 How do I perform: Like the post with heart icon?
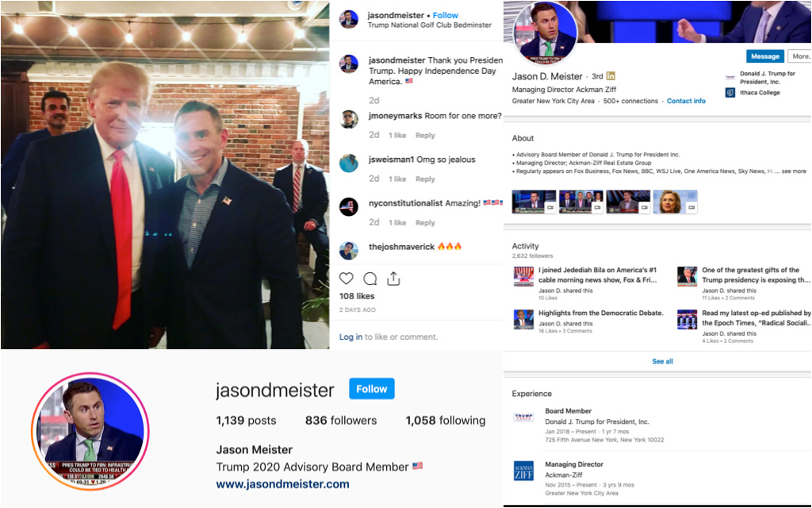(346, 279)
